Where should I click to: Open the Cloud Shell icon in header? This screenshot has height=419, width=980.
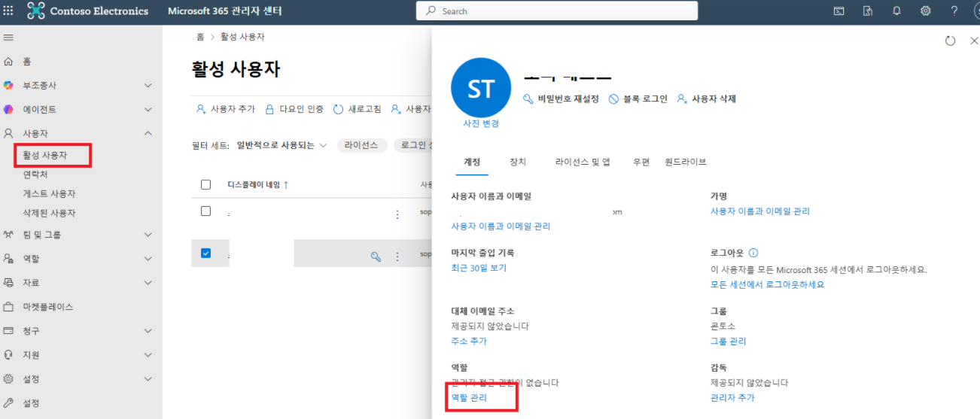click(x=838, y=11)
